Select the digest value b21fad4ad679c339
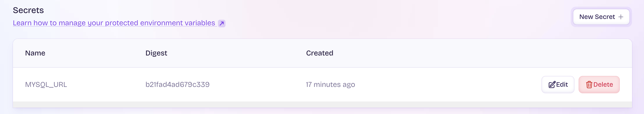 coord(177,85)
